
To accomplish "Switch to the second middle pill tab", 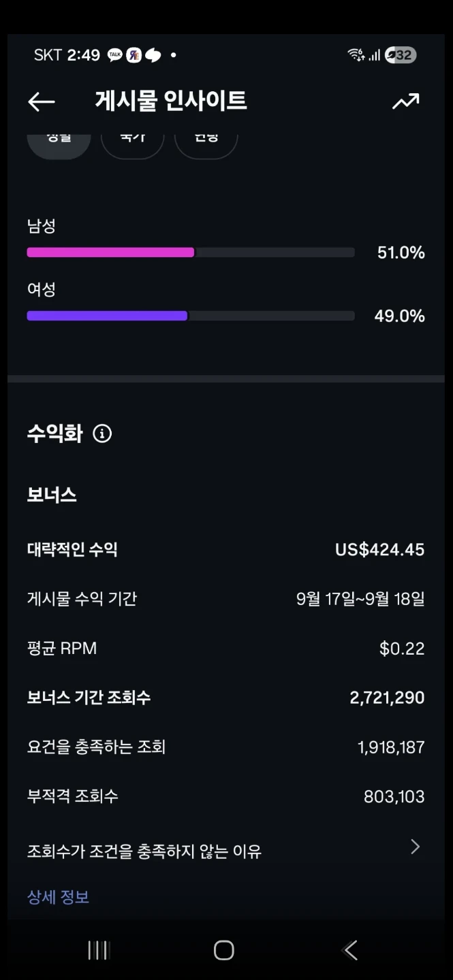I will [x=132, y=143].
